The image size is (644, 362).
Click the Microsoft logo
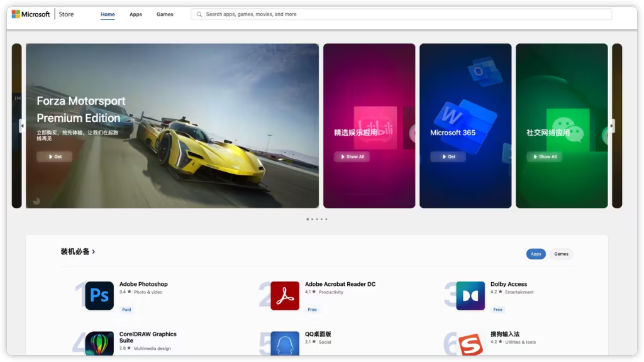pyautogui.click(x=31, y=14)
